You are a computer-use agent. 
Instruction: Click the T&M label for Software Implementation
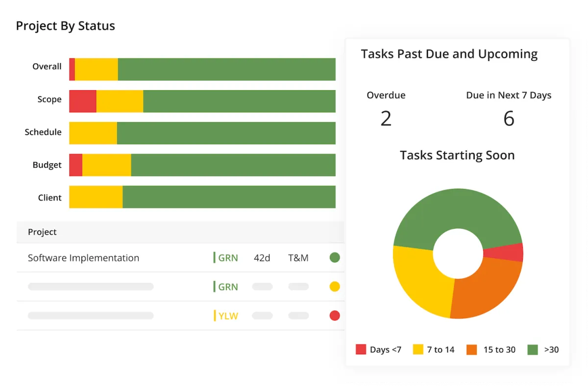[x=298, y=258]
